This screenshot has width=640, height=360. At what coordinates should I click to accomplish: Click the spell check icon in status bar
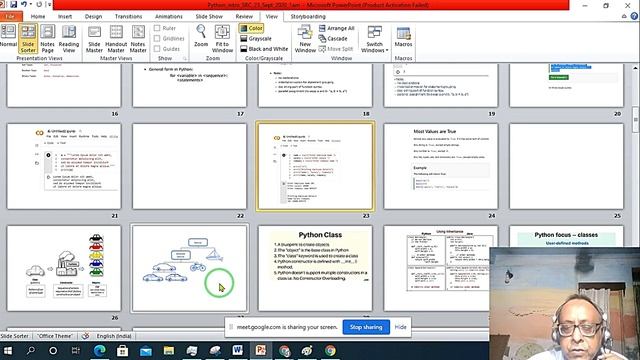[85, 336]
